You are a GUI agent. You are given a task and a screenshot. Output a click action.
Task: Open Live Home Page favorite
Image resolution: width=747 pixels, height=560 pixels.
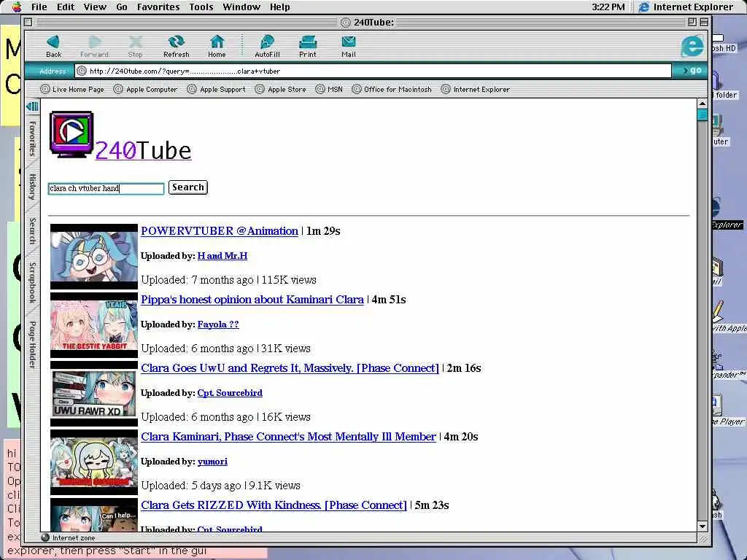(72, 89)
